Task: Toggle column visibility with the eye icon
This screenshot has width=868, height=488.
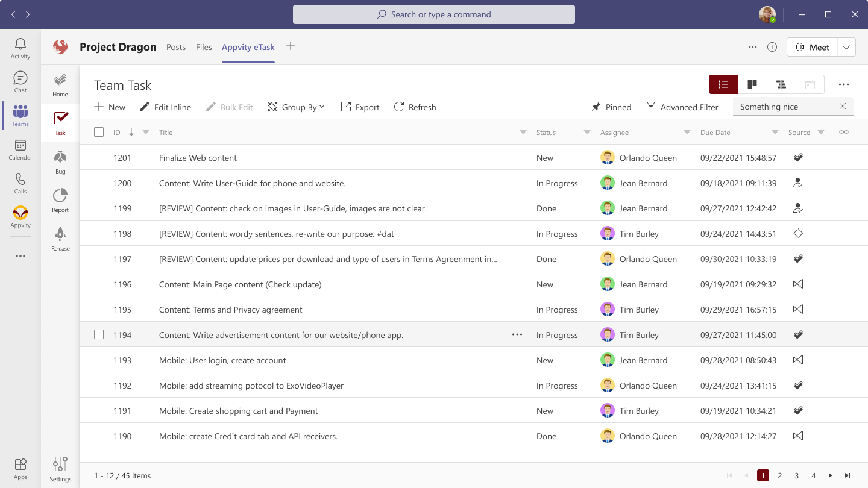Action: 844,132
